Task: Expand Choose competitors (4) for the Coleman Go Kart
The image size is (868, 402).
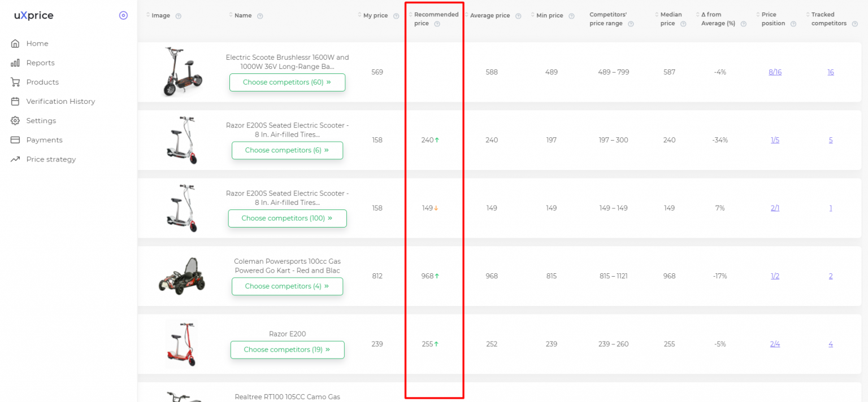Action: 287,286
